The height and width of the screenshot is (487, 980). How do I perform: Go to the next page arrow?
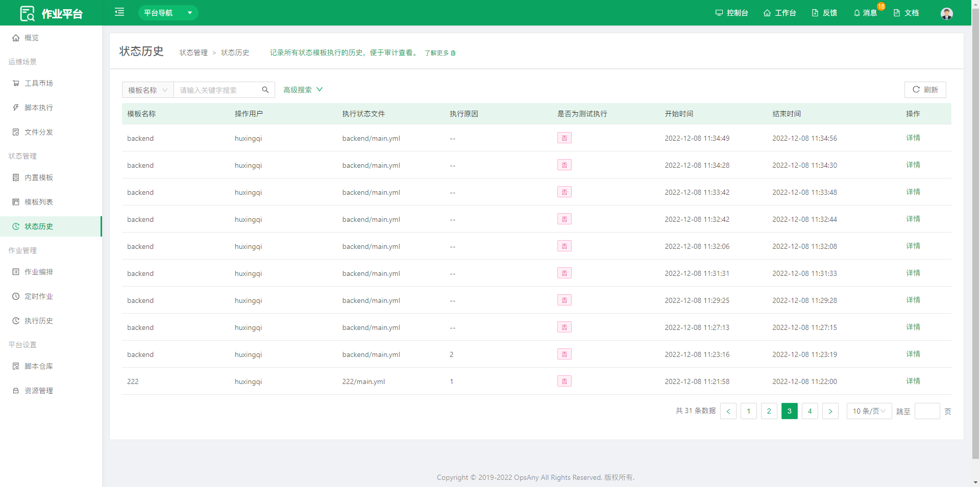(830, 411)
